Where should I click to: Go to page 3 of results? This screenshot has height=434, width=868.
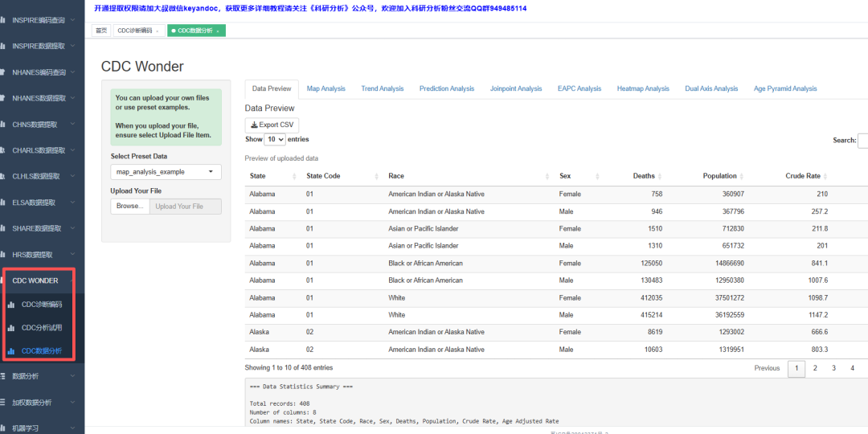(833, 368)
